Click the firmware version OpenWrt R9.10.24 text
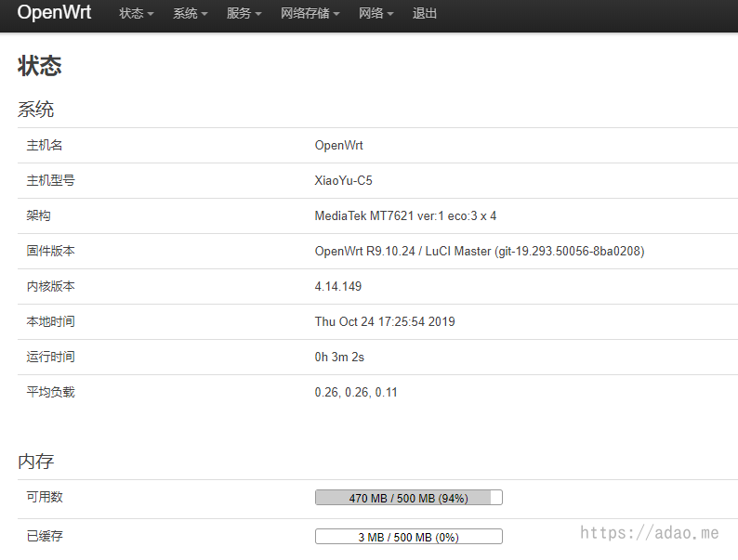 click(x=479, y=251)
